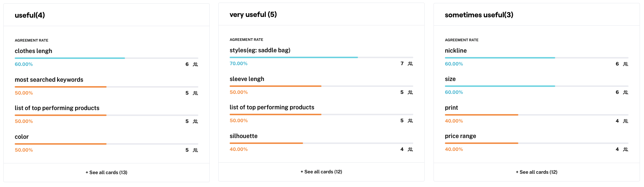Click the people icon in size row
Image resolution: width=644 pixels, height=187 pixels.
point(626,92)
